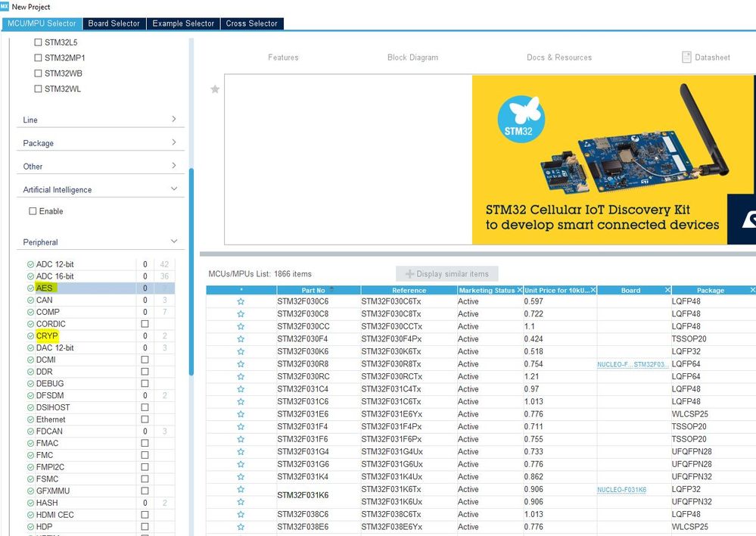Switch to the MCU/MPU Selector tab
The image size is (756, 536).
(x=42, y=23)
